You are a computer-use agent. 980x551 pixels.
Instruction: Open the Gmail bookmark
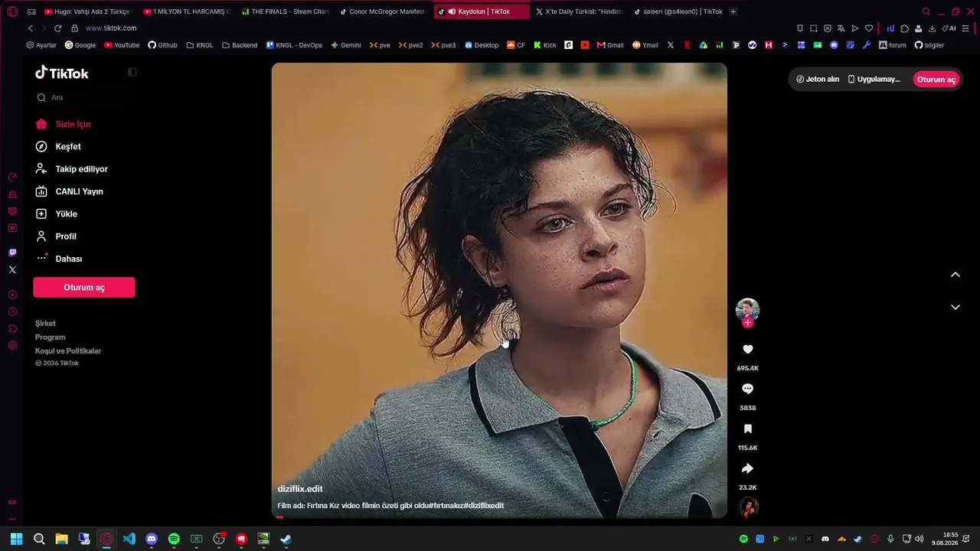tap(610, 45)
